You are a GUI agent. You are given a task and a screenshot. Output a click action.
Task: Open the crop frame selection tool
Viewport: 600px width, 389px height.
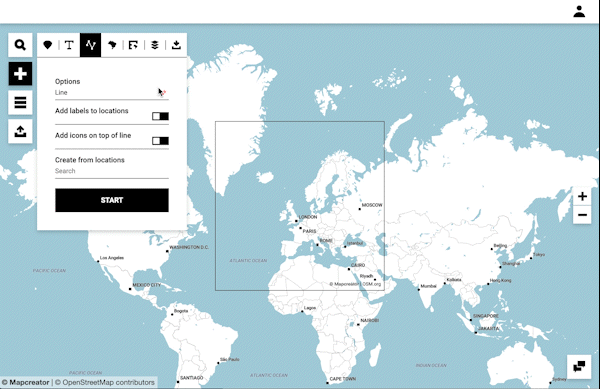click(x=133, y=45)
